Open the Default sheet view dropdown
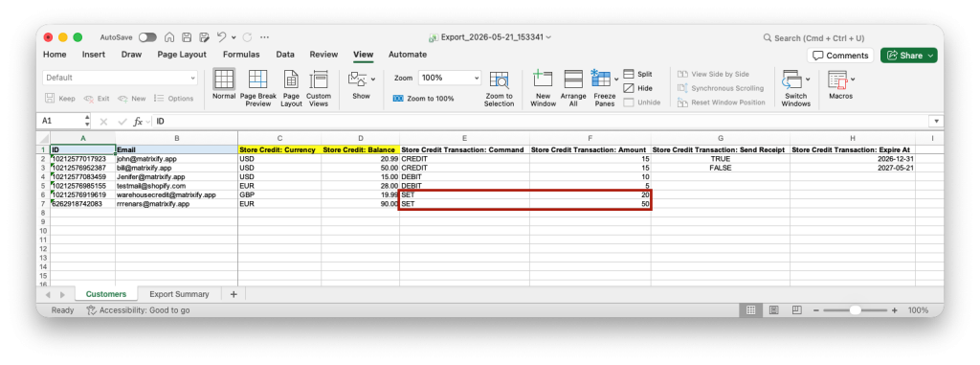The width and height of the screenshot is (980, 365). click(120, 78)
